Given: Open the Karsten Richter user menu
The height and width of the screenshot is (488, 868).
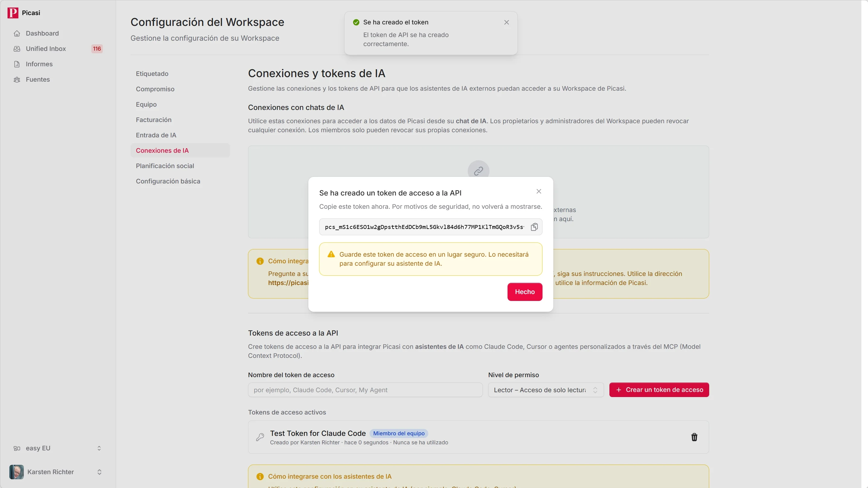Looking at the screenshot, I should tap(58, 472).
